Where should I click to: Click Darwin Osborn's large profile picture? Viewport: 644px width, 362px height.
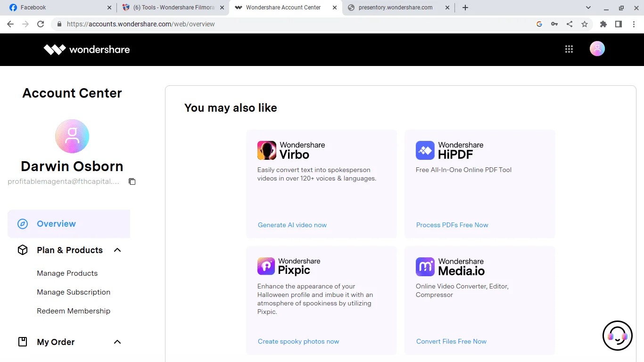point(72,136)
